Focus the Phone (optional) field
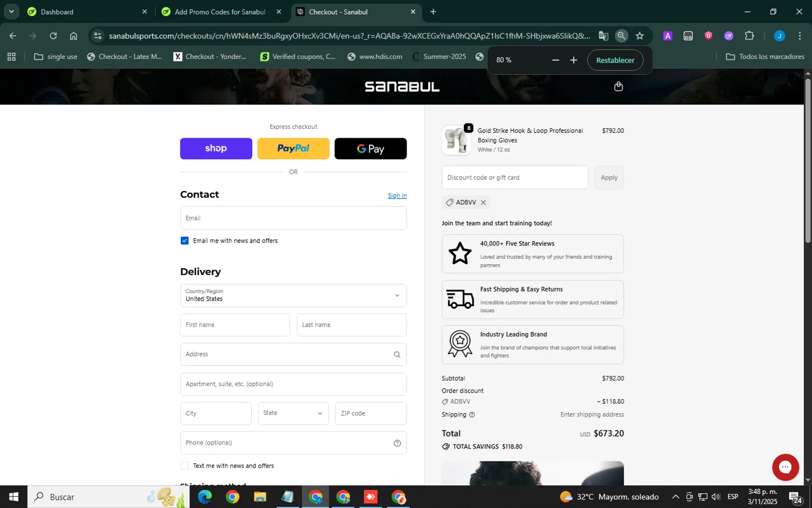Screen dimensions: 812x508 point(293,443)
